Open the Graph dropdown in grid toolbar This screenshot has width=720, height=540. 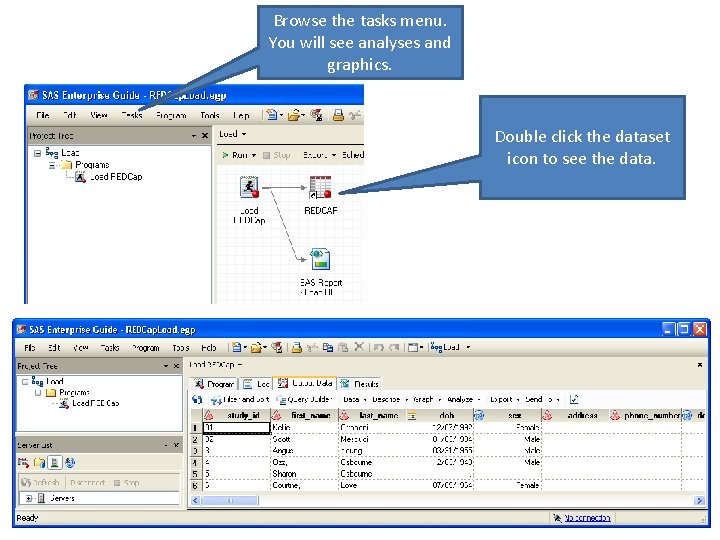[x=427, y=399]
